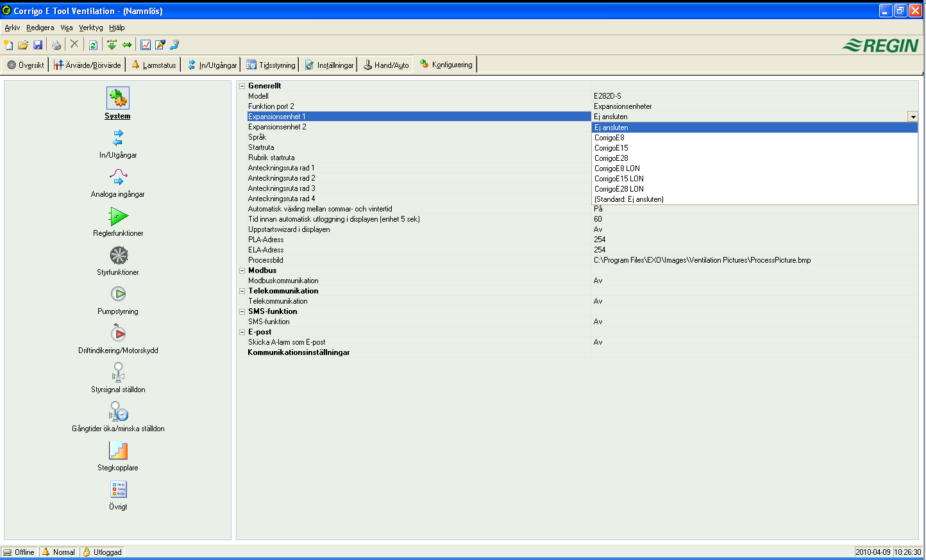Collapse the Generellt group
926x560 pixels.
(242, 86)
